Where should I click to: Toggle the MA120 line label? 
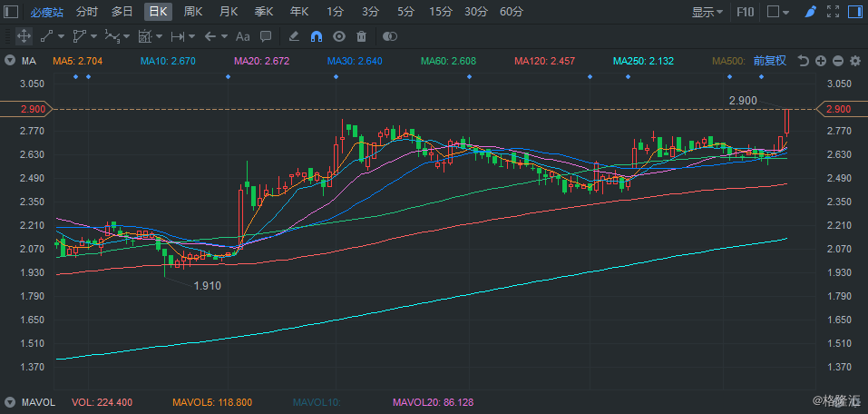544,61
